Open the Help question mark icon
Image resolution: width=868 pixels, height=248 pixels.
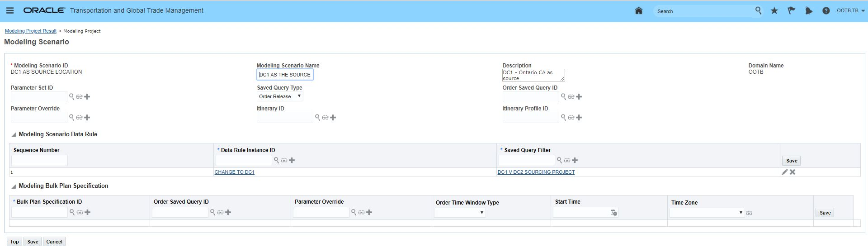826,11
